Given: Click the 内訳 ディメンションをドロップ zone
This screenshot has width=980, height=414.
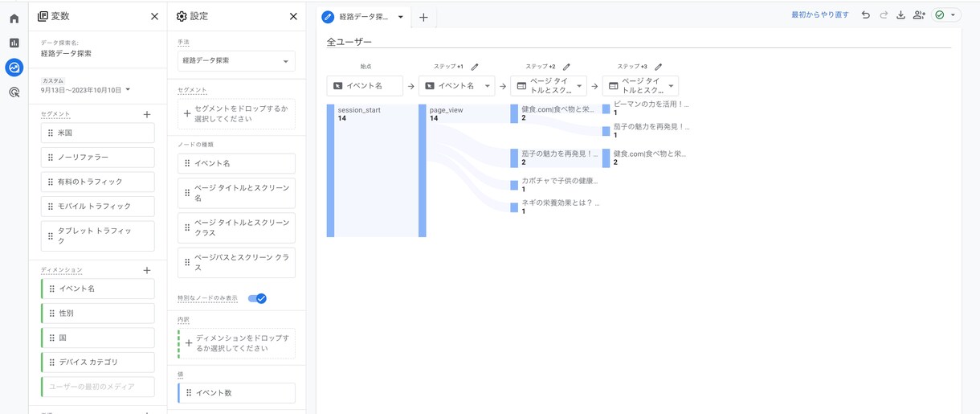Looking at the screenshot, I should point(236,343).
